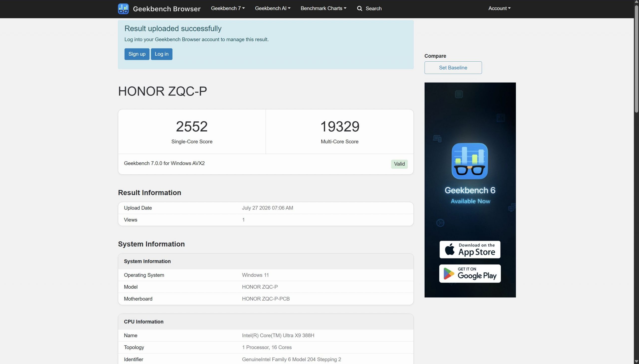639x364 pixels.
Task: Open the Benchmark Charts dropdown
Action: (x=323, y=8)
